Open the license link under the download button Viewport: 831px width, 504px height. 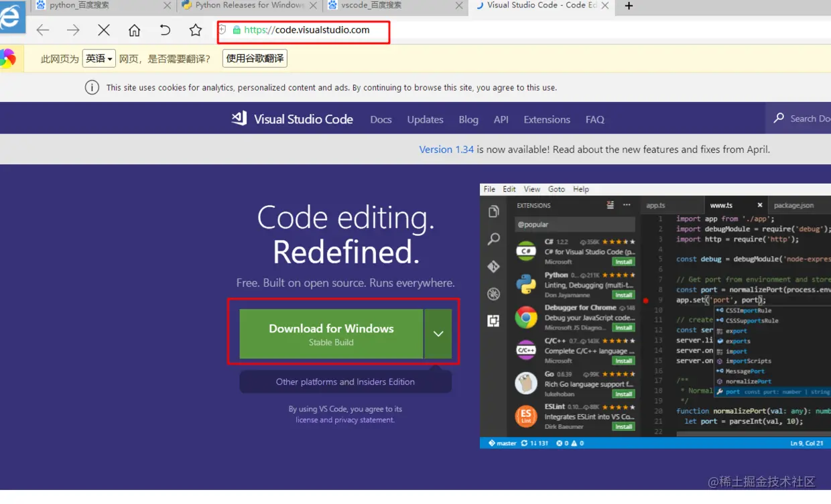pos(307,420)
